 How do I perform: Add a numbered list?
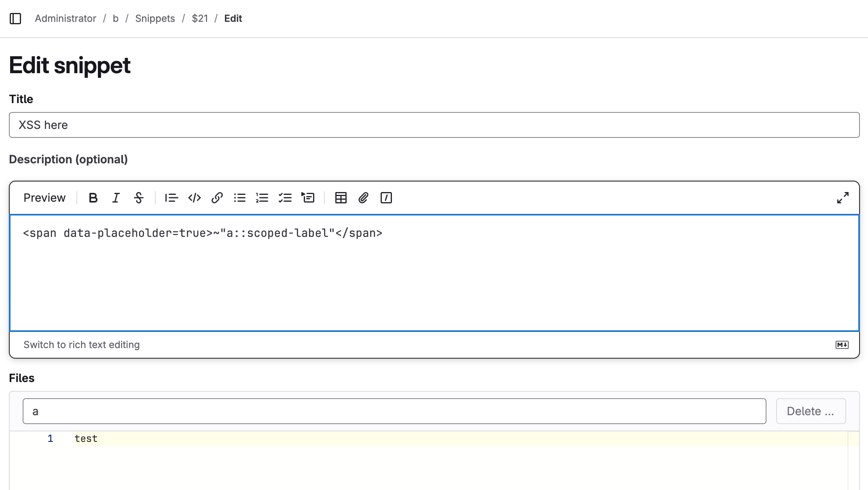tap(262, 198)
